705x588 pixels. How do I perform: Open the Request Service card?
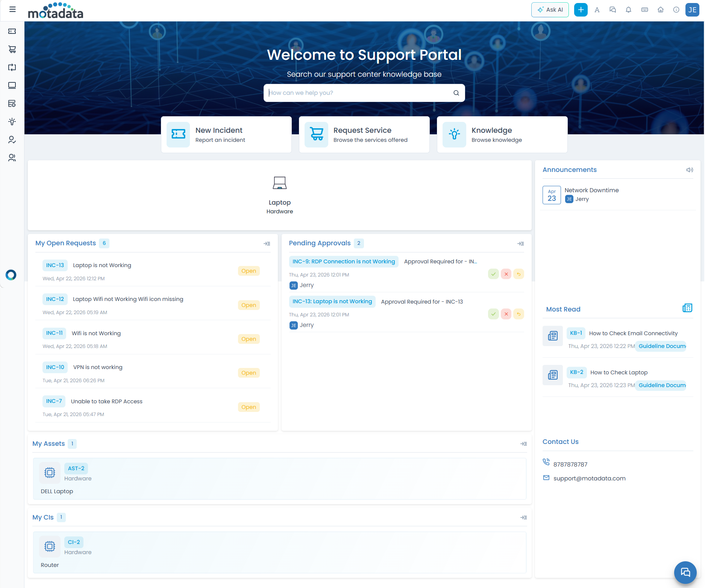(364, 135)
